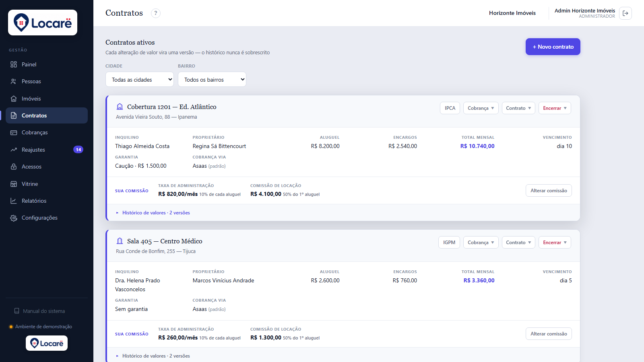Click the Imóveis house icon
644x362 pixels.
(x=14, y=99)
